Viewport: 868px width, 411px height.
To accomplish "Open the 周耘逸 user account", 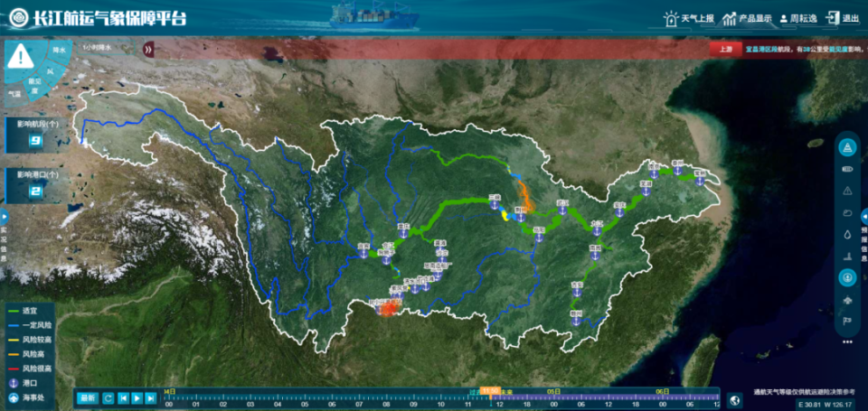I will tap(798, 18).
